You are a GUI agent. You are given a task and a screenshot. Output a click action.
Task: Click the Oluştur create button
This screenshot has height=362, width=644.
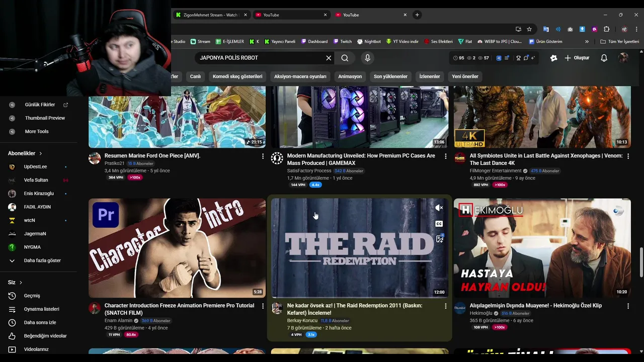pos(577,58)
